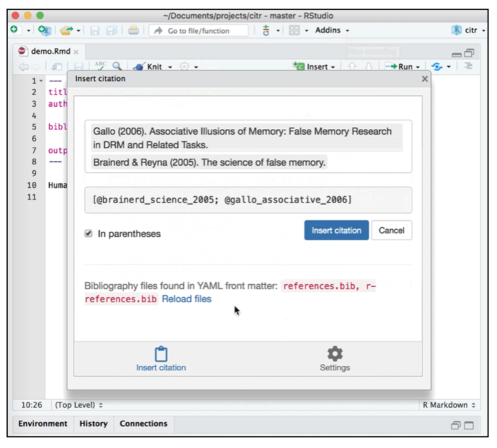Expand the Knit dropdown arrow

coord(170,67)
